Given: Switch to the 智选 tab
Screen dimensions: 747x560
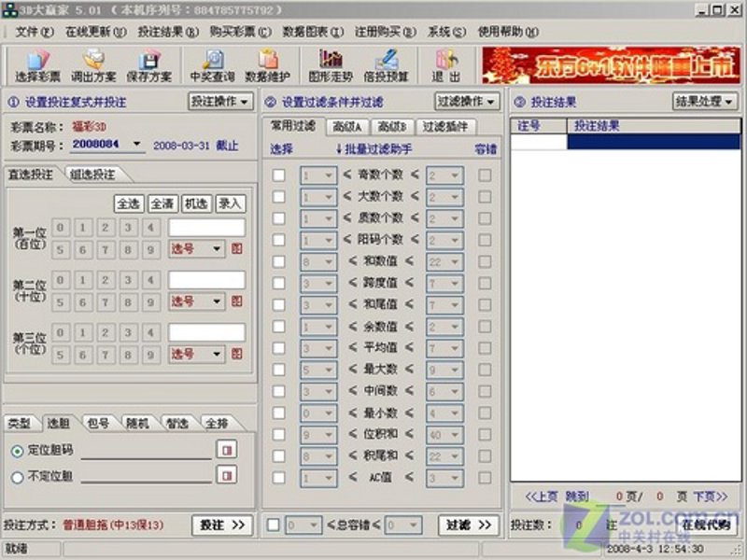Looking at the screenshot, I should pos(177,423).
